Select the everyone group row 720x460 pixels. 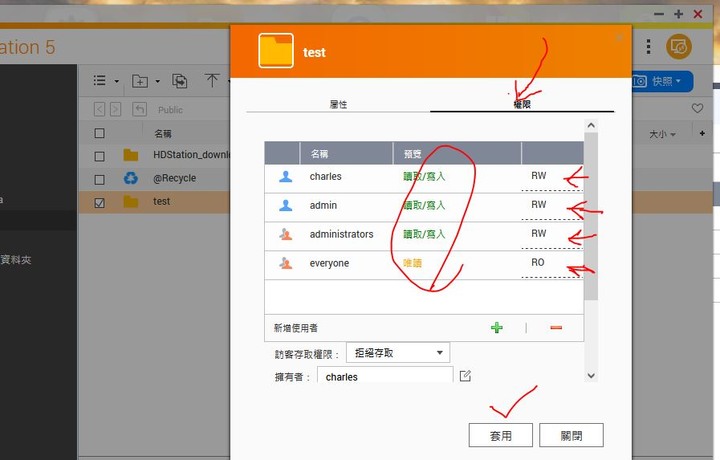424,264
